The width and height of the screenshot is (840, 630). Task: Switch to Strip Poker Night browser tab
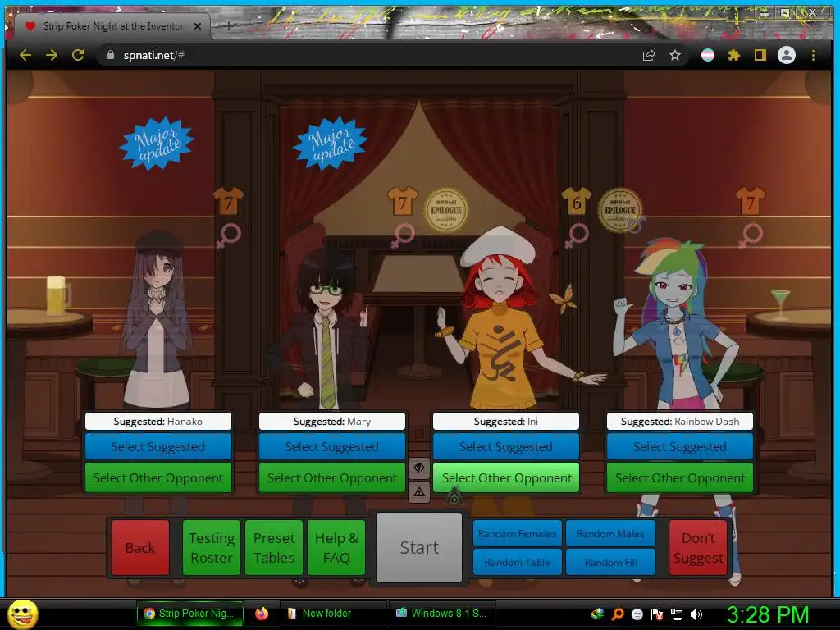click(112, 26)
